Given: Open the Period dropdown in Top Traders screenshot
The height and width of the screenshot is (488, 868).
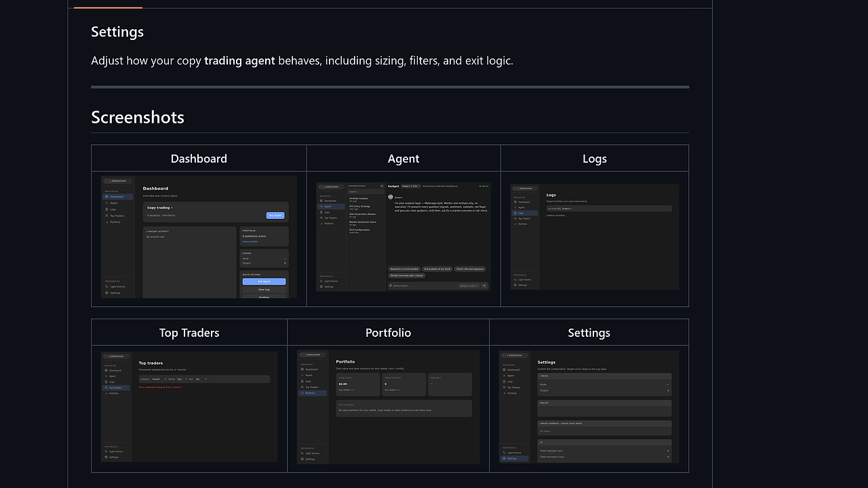Looking at the screenshot, I should (x=182, y=379).
